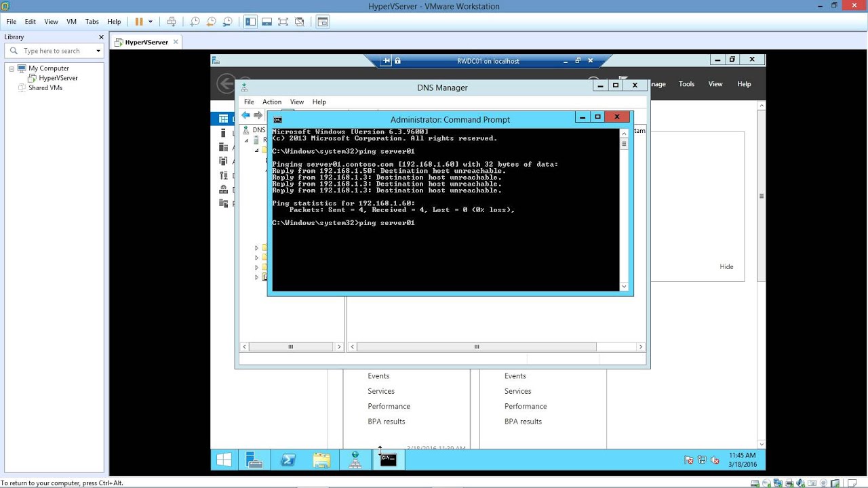The width and height of the screenshot is (868, 488).
Task: Click the Command Prompt taskbar icon
Action: coord(388,460)
